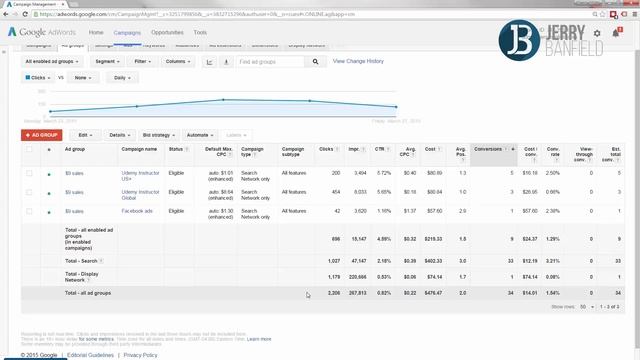The image size is (640, 360).
Task: Open the AdWords settings gear
Action: coord(597,33)
